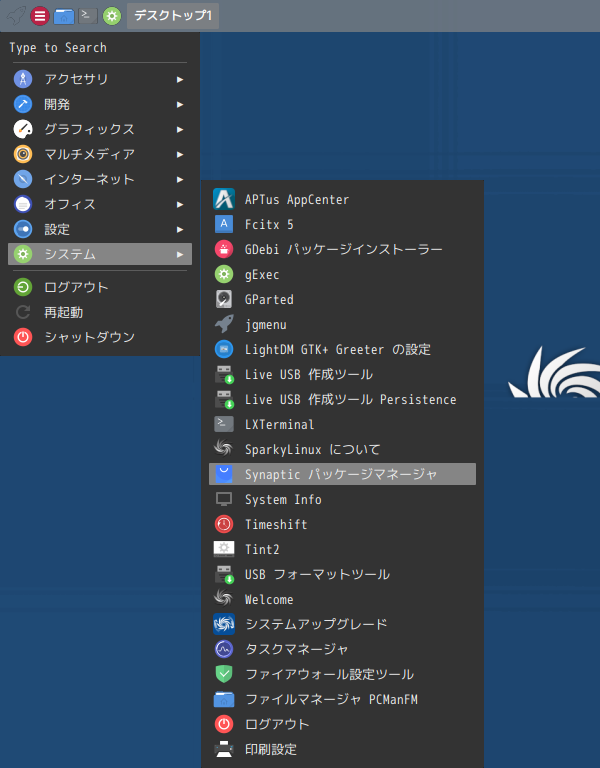Image resolution: width=600 pixels, height=768 pixels.
Task: Launch the タスクマネージャ entry
Action: (342, 649)
